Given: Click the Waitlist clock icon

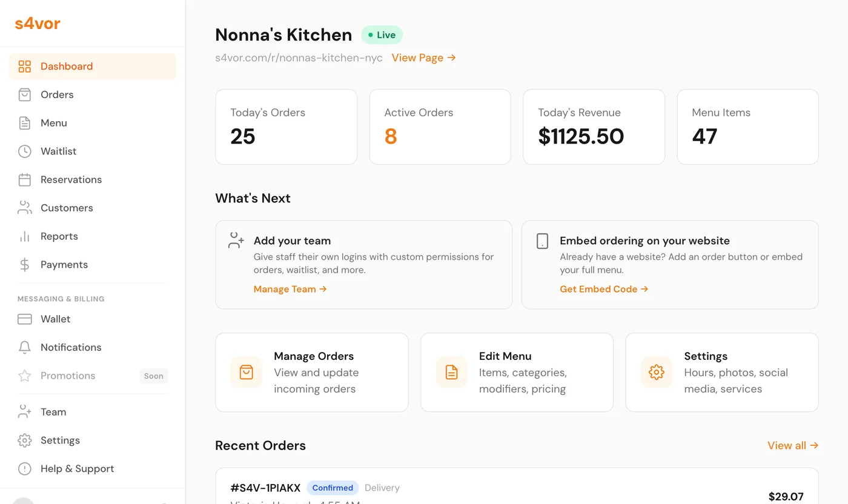Looking at the screenshot, I should point(25,151).
